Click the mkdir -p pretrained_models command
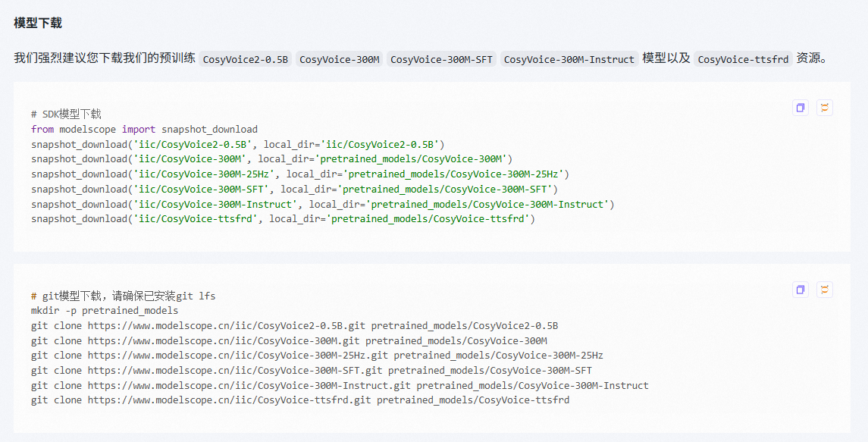The height and width of the screenshot is (442, 868). pyautogui.click(x=104, y=310)
